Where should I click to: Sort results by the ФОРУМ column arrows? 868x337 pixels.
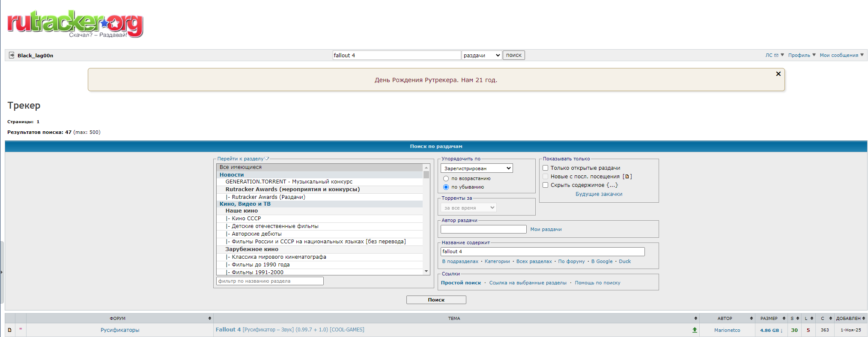pyautogui.click(x=210, y=318)
